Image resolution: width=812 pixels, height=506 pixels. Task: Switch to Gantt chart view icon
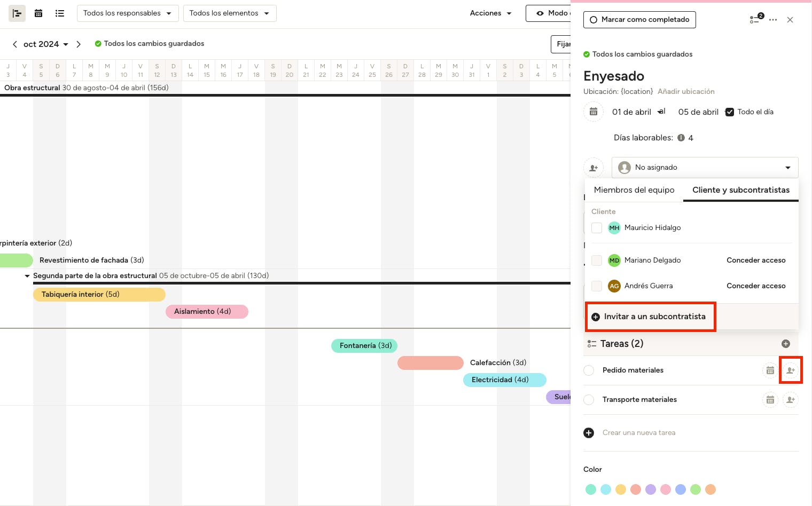[x=17, y=13]
